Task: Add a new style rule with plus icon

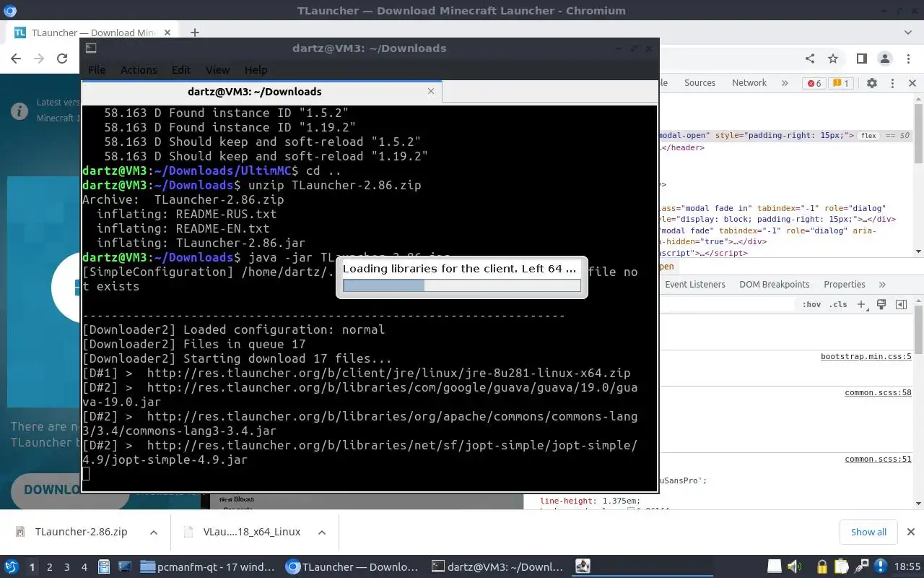Action: (861, 305)
